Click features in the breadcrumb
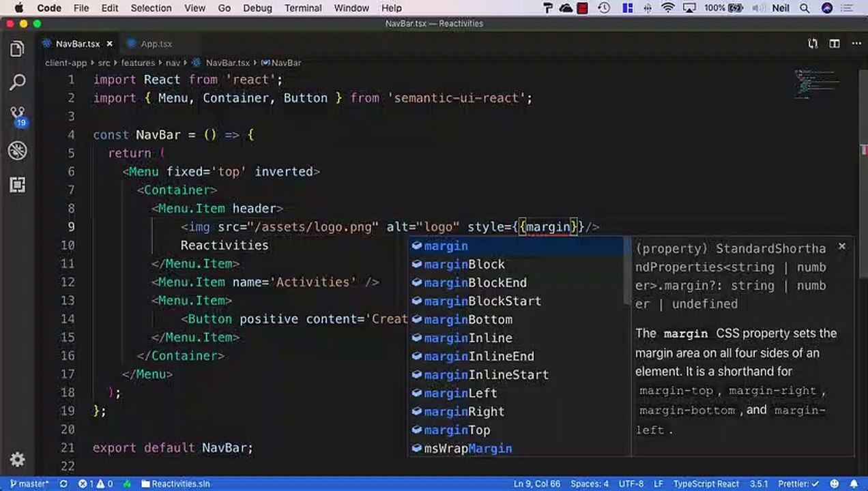 [x=138, y=63]
